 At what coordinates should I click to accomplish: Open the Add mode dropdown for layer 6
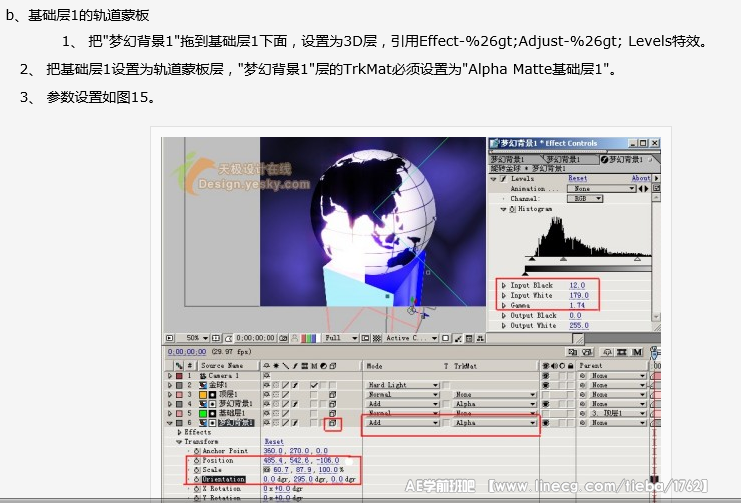(403, 423)
